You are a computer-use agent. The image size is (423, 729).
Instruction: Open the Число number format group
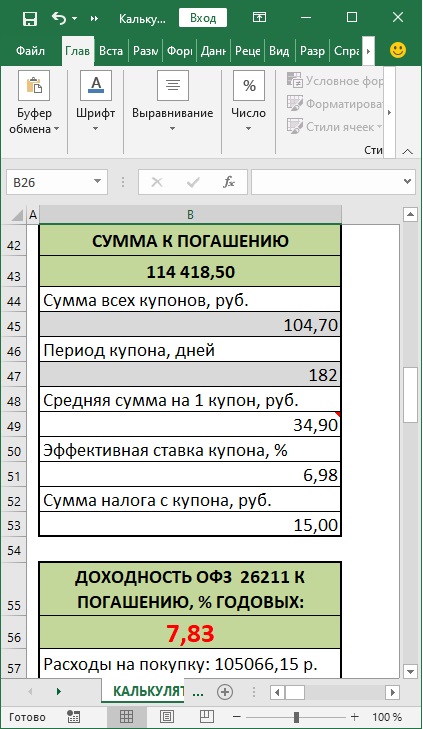tap(249, 102)
